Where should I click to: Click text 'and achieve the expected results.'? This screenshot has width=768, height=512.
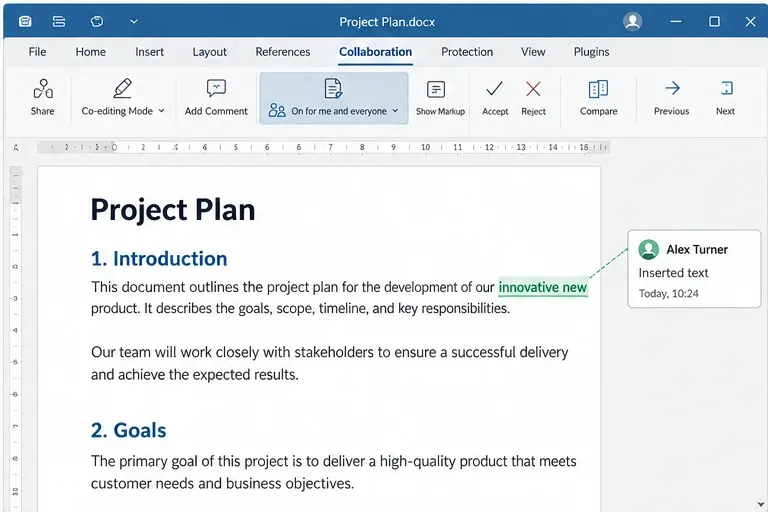click(x=195, y=375)
